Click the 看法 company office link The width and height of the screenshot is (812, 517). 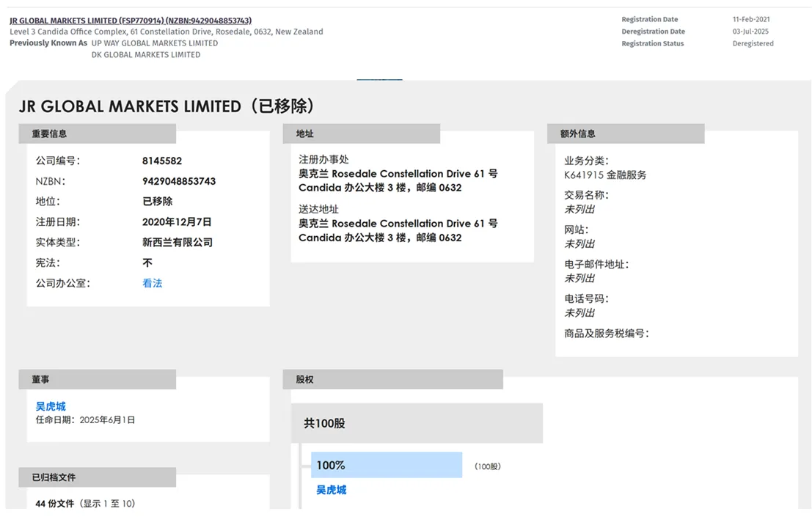click(x=153, y=283)
